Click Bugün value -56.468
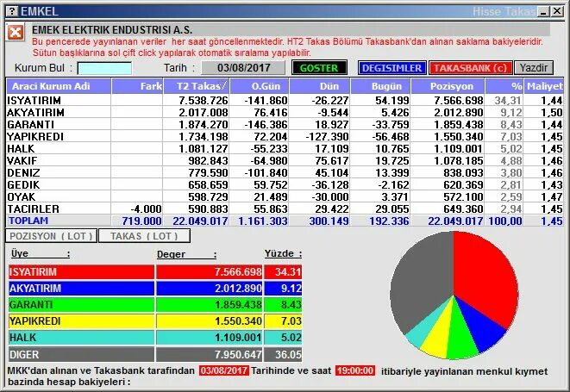The image size is (570, 392). pos(391,136)
